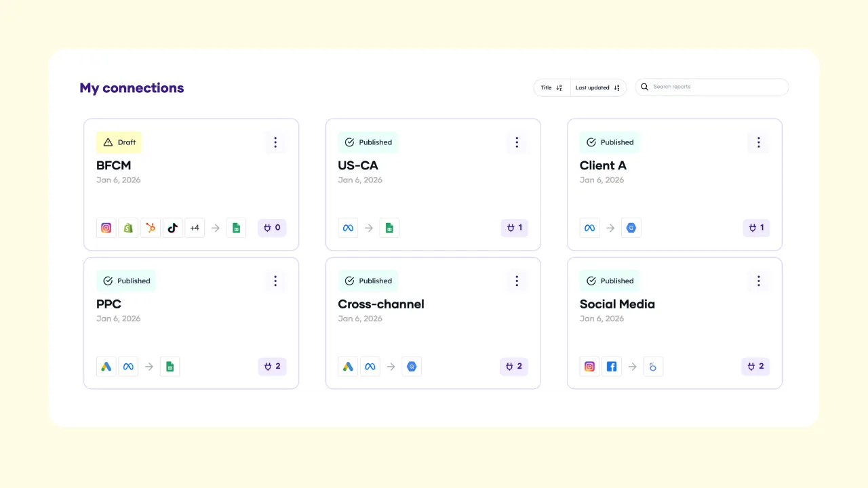This screenshot has width=868, height=488.
Task: Click the Looker Studio destination on Social Media
Action: [653, 366]
